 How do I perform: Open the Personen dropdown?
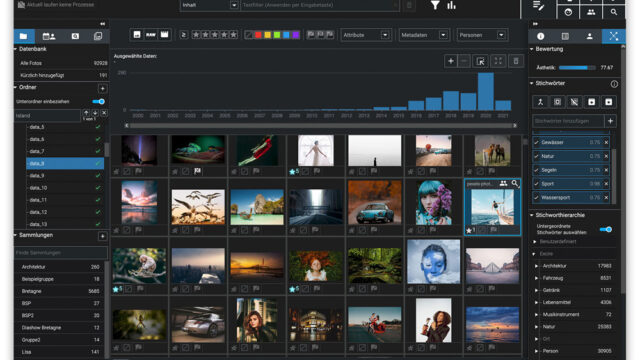[482, 35]
